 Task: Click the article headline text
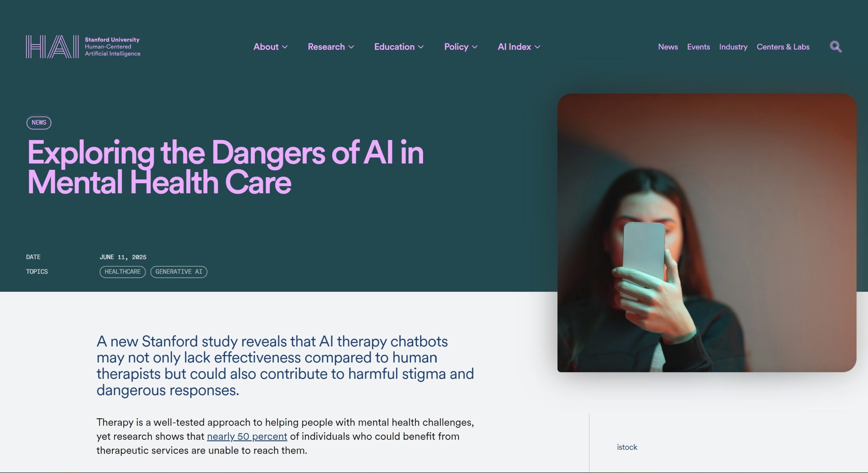click(225, 167)
